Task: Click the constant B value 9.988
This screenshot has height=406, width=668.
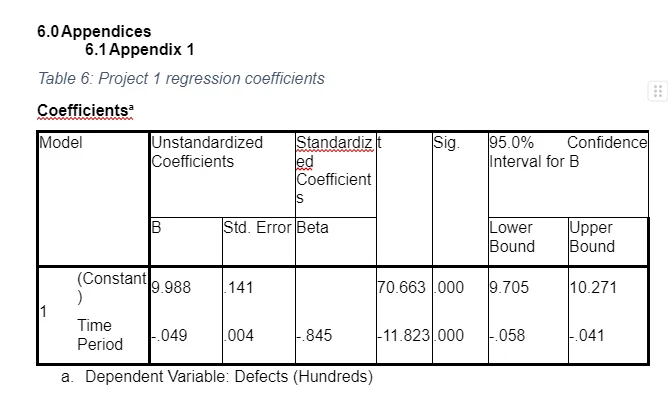Action: (x=171, y=288)
